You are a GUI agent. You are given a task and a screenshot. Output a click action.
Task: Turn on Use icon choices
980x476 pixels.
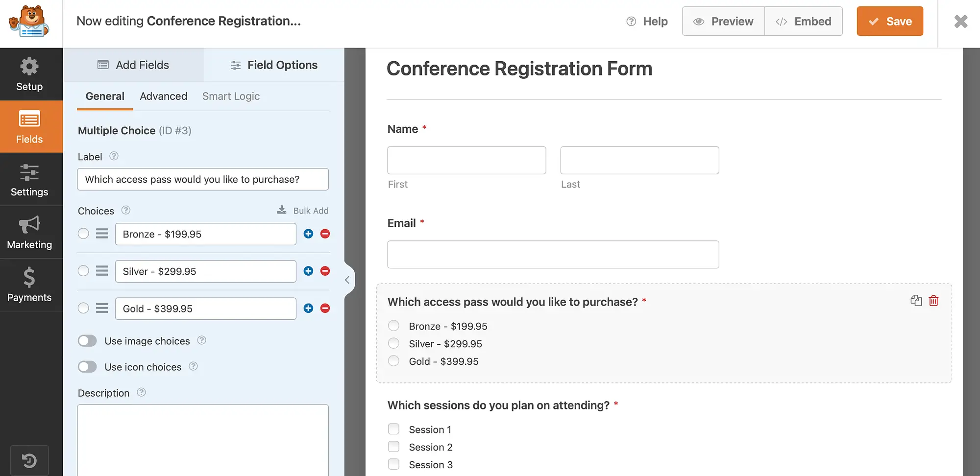(x=87, y=367)
